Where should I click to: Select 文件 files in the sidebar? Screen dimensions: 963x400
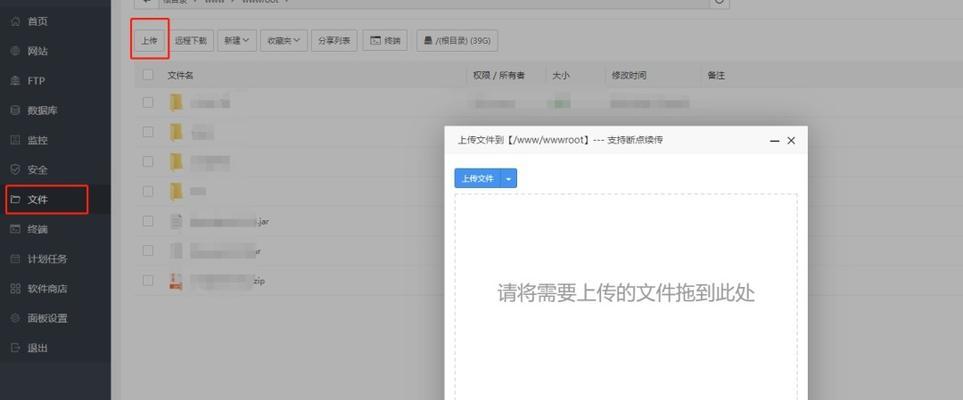37,200
